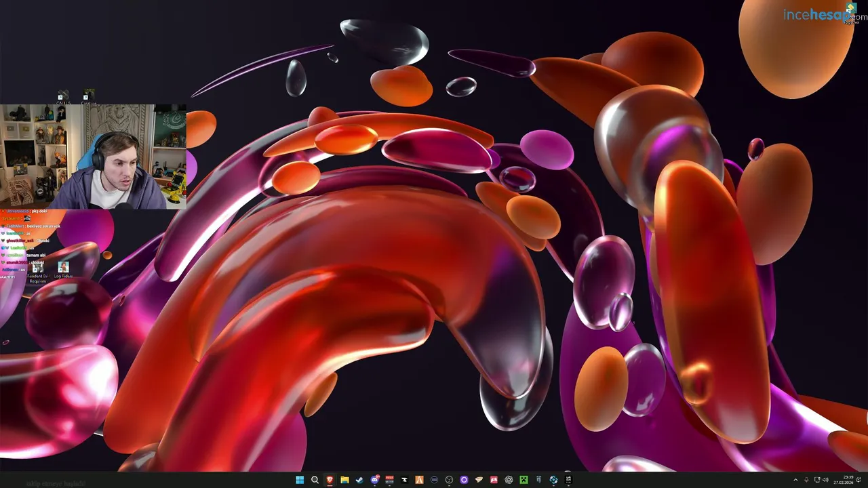Open volume speaker control in tray
The width and height of the screenshot is (868, 488).
[x=825, y=480]
